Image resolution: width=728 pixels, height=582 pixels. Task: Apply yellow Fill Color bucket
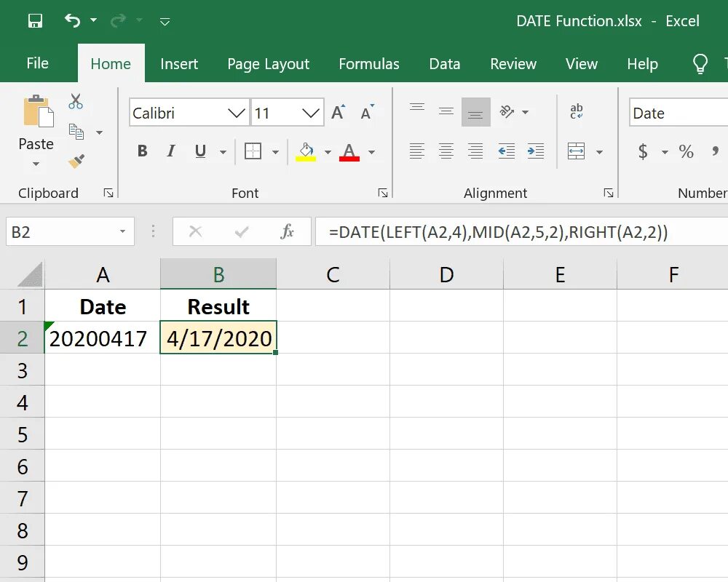click(306, 152)
